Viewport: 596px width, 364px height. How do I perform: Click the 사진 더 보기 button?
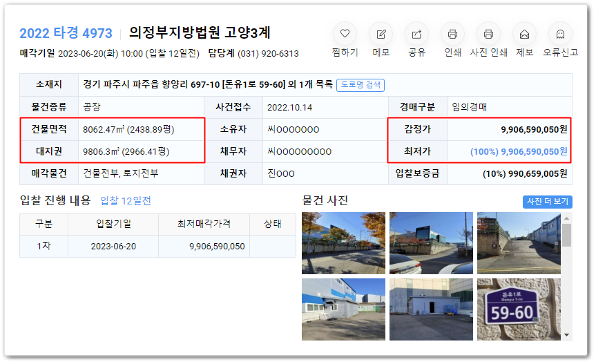[548, 202]
